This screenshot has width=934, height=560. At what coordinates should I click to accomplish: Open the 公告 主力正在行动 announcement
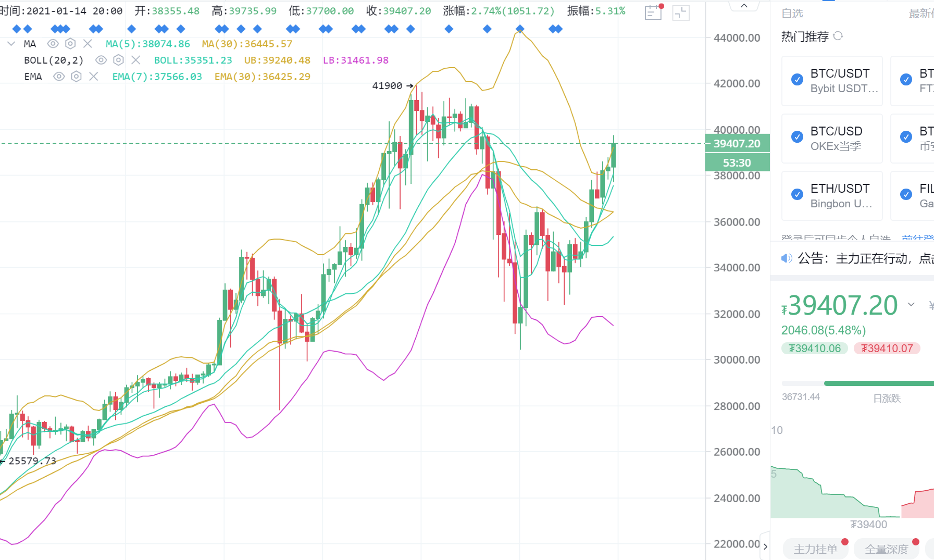point(865,258)
